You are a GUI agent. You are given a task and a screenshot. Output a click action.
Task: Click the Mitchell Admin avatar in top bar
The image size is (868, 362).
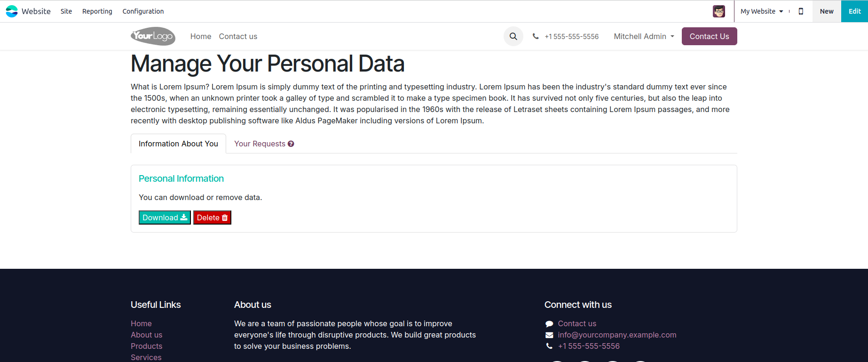pos(718,11)
